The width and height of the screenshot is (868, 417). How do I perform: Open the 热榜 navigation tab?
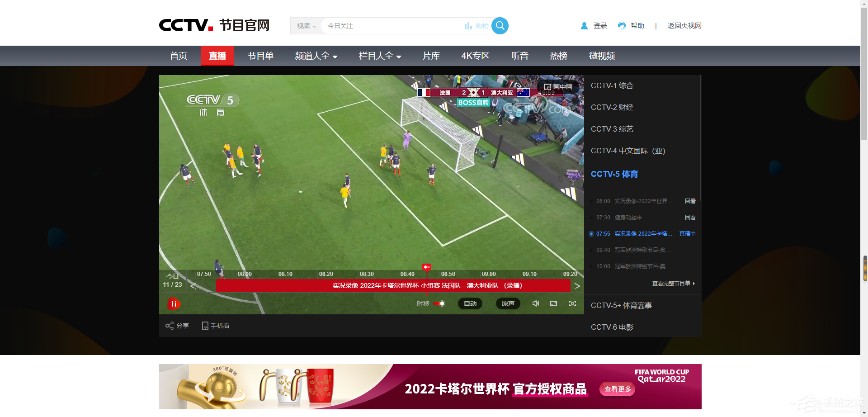click(x=559, y=56)
